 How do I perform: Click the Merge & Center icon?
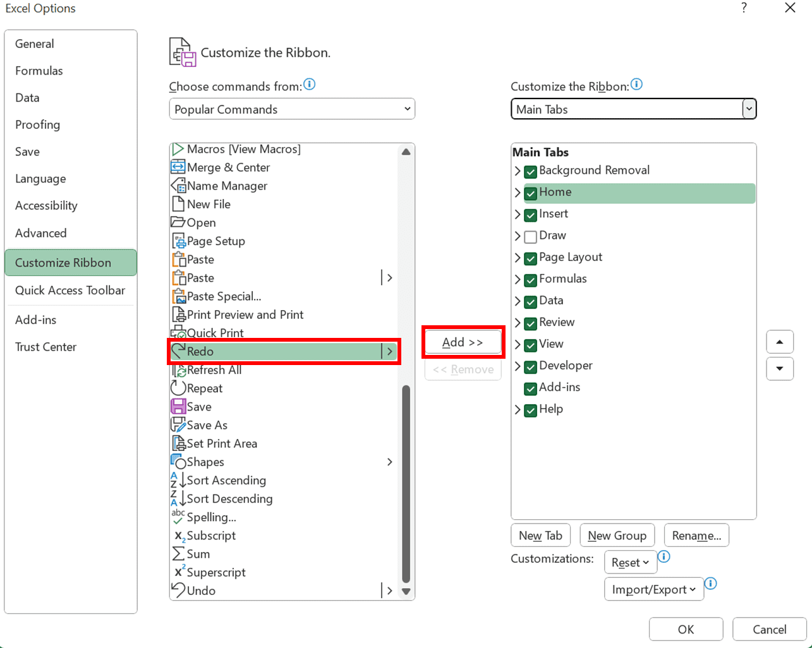tap(178, 167)
